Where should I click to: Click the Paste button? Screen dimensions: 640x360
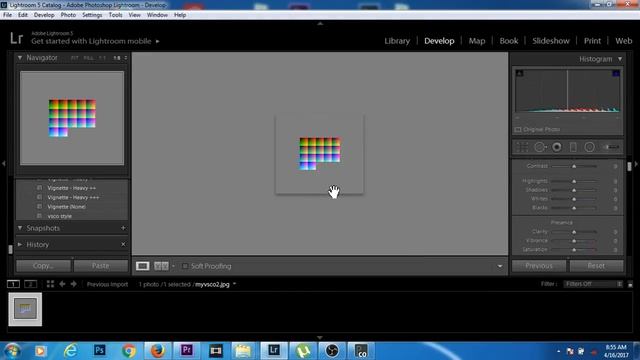click(x=100, y=266)
